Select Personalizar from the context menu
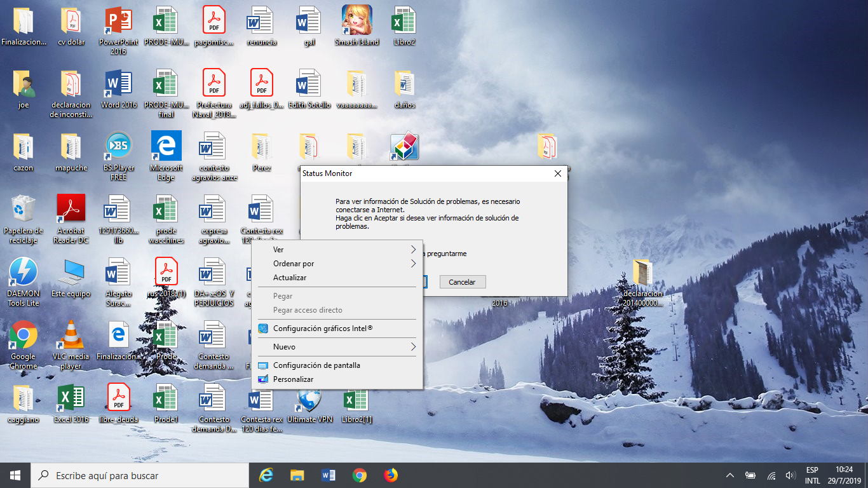Screen dimensions: 868x488 pyautogui.click(x=293, y=379)
